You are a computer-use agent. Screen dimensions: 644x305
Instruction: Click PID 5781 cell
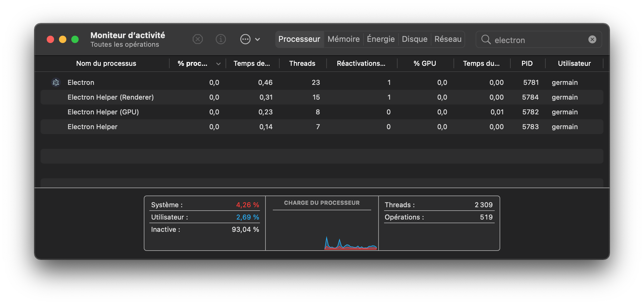pyautogui.click(x=531, y=82)
